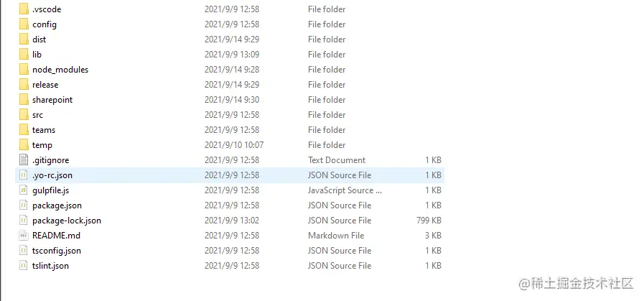This screenshot has height=301, width=644.
Task: Click the release folder name
Action: point(45,85)
